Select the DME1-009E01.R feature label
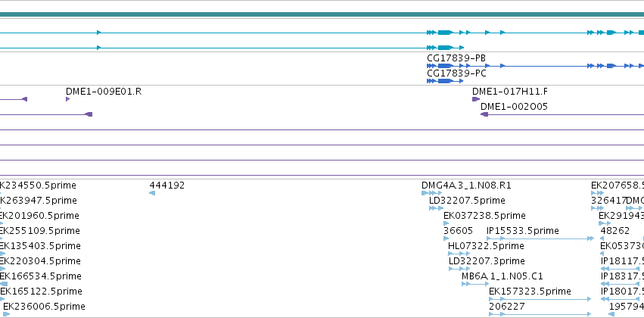The image size is (644, 318). pyautogui.click(x=104, y=91)
